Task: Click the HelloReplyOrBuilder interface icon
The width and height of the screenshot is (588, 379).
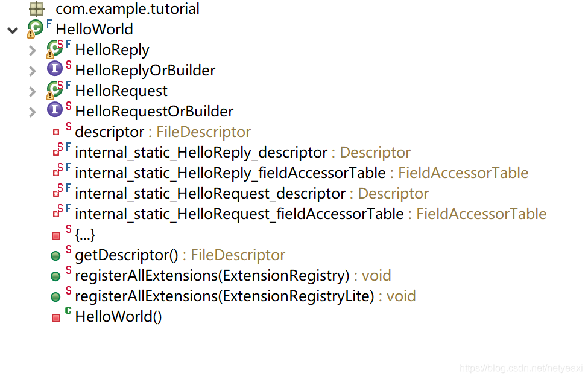Action: pos(54,69)
